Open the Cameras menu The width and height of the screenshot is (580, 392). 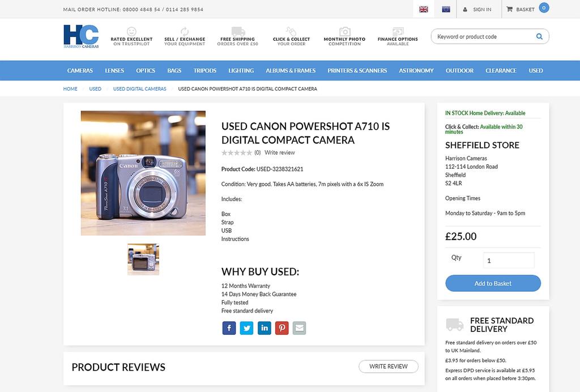click(80, 71)
